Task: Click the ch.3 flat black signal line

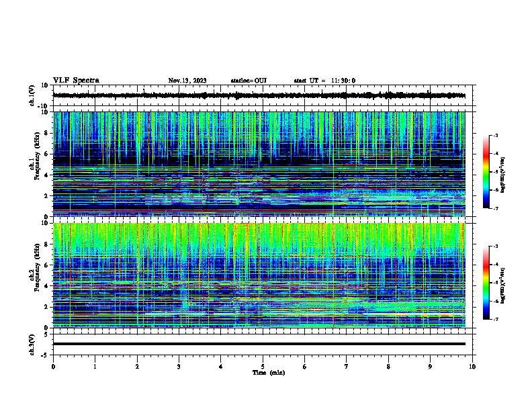Action: click(259, 344)
